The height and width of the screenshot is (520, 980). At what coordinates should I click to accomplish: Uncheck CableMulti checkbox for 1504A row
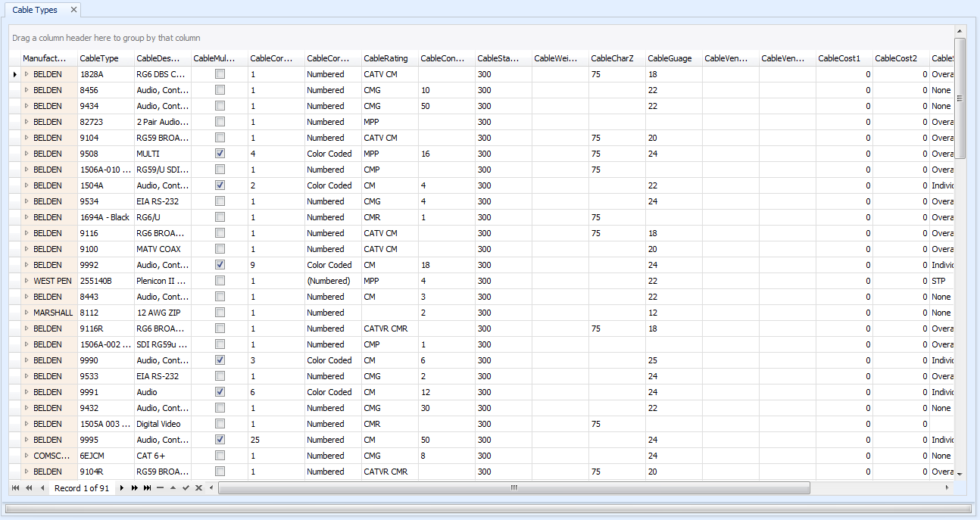220,185
